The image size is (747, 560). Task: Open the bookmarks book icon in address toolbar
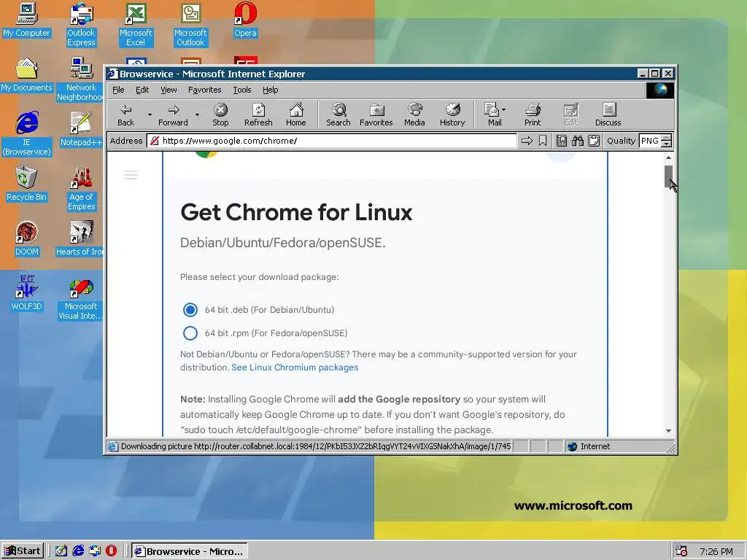(x=562, y=141)
